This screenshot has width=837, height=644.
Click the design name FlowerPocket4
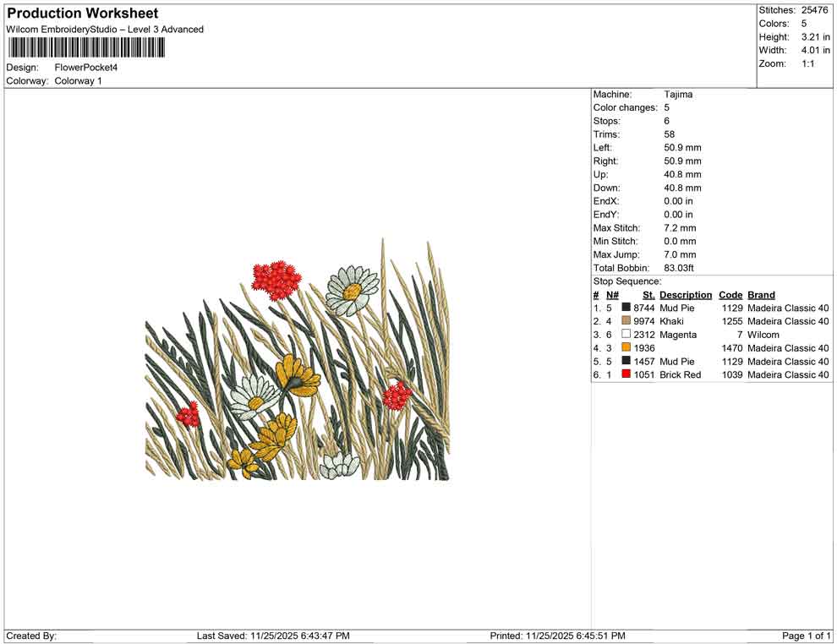pos(86,68)
